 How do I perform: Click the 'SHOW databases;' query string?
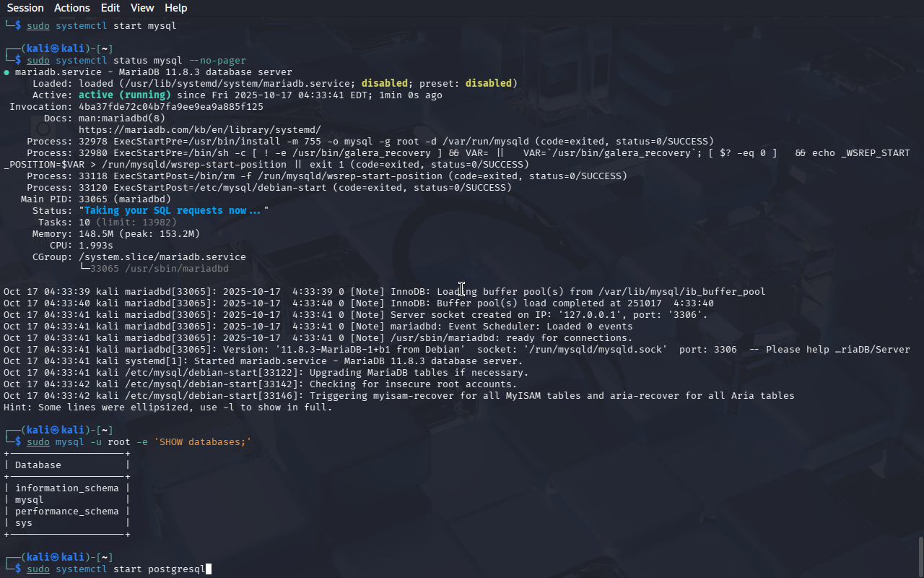202,442
